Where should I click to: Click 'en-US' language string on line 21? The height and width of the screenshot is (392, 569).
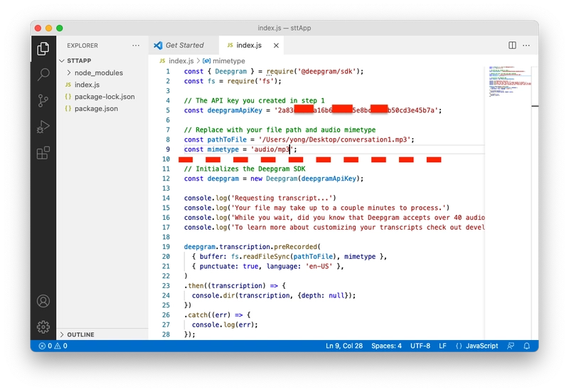click(x=319, y=266)
